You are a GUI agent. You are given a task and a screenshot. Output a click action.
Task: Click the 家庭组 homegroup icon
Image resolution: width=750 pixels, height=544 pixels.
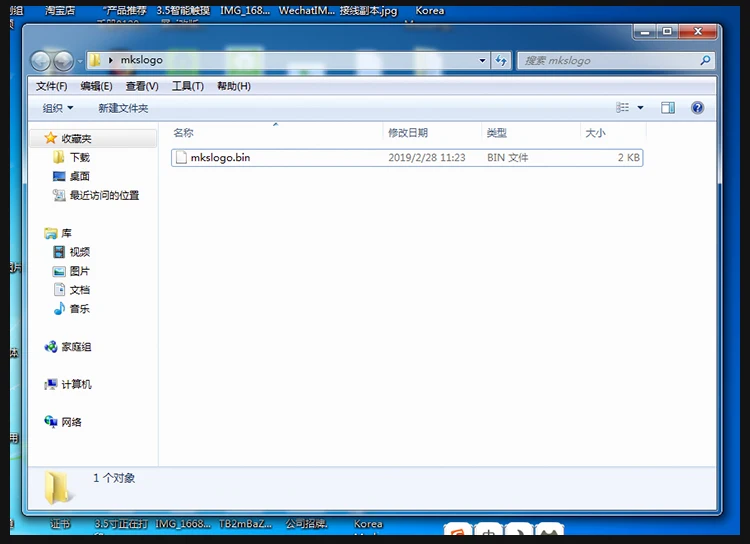pyautogui.click(x=51, y=346)
